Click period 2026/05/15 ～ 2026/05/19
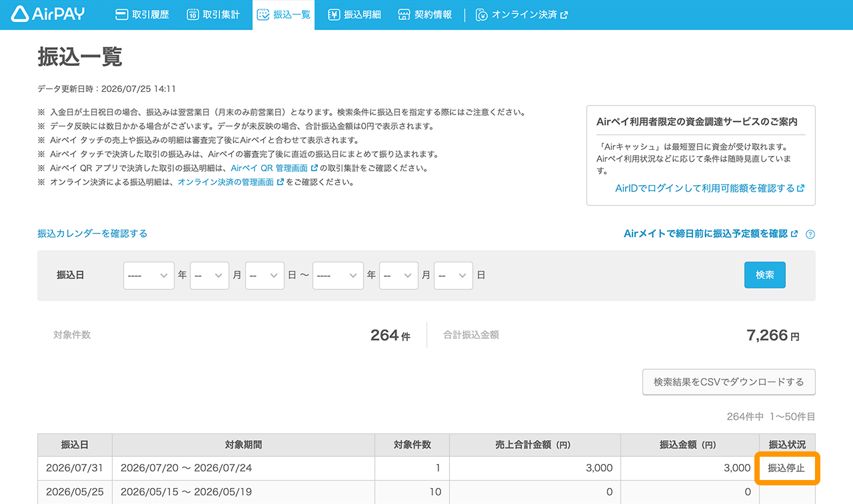853x504 pixels. click(x=187, y=492)
